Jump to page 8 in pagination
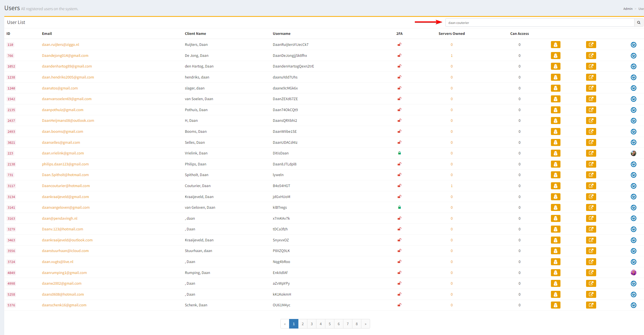The image size is (644, 335). [x=357, y=324]
